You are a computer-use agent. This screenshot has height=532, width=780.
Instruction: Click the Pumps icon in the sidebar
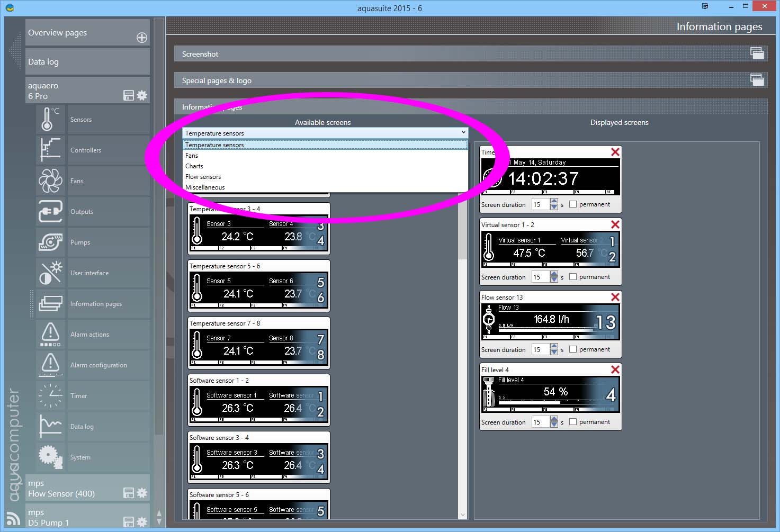tap(50, 242)
